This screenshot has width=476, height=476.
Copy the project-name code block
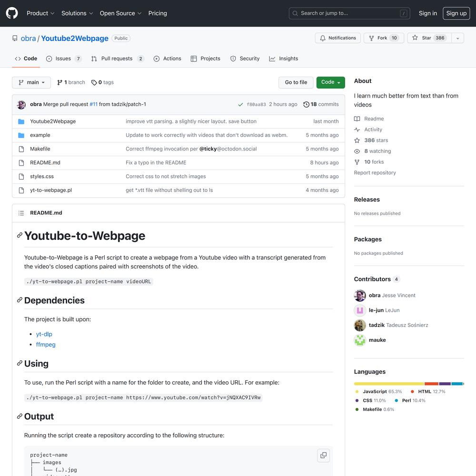pyautogui.click(x=323, y=456)
